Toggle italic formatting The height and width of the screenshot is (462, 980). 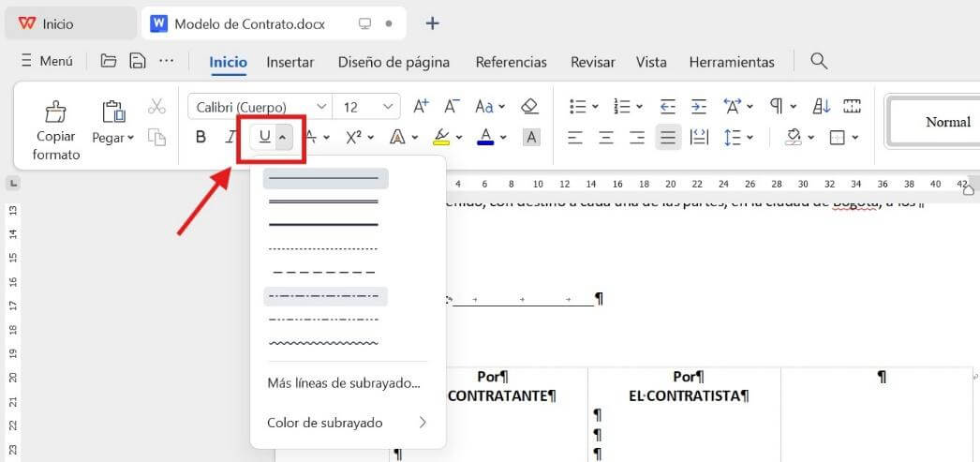click(231, 137)
